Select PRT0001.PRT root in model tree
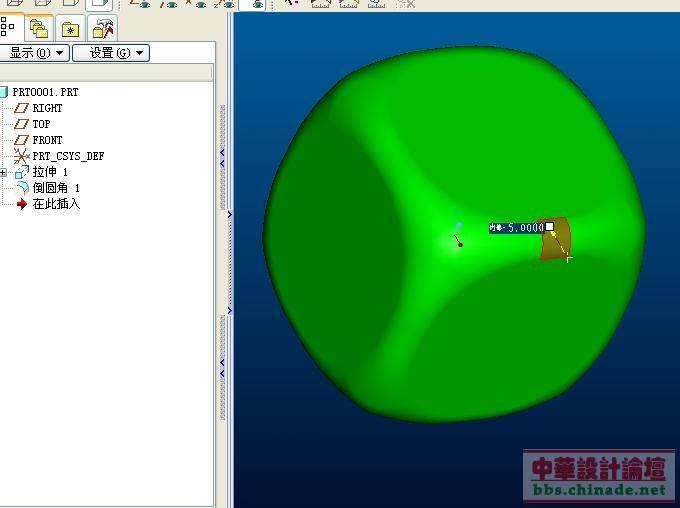Image resolution: width=680 pixels, height=508 pixels. 45,92
